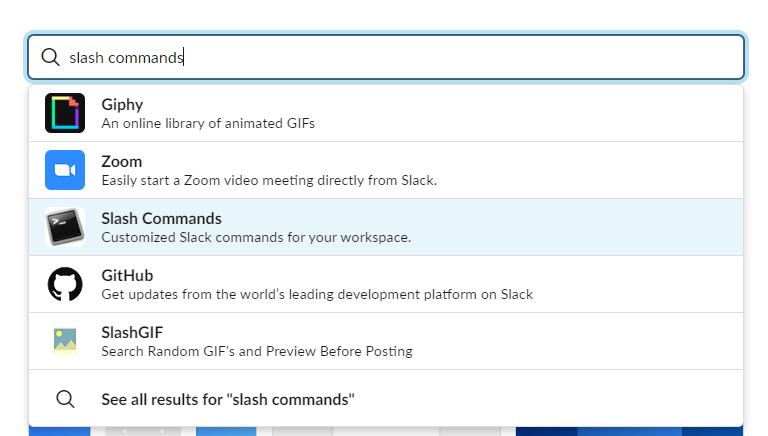Image resolution: width=768 pixels, height=436 pixels.
Task: Choose the highlighted Slash Commands title
Action: (161, 218)
